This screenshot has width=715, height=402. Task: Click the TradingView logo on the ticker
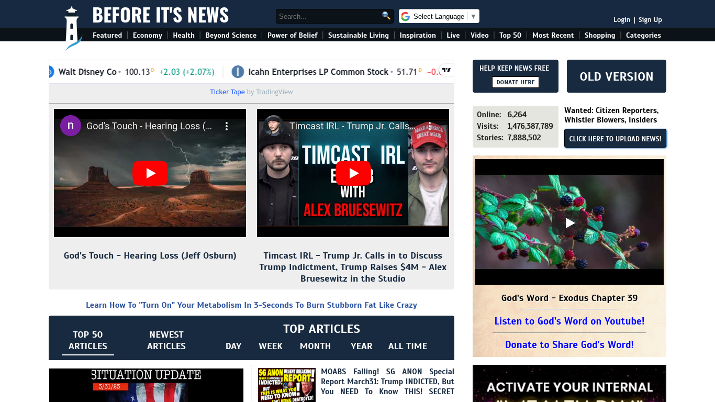[446, 70]
